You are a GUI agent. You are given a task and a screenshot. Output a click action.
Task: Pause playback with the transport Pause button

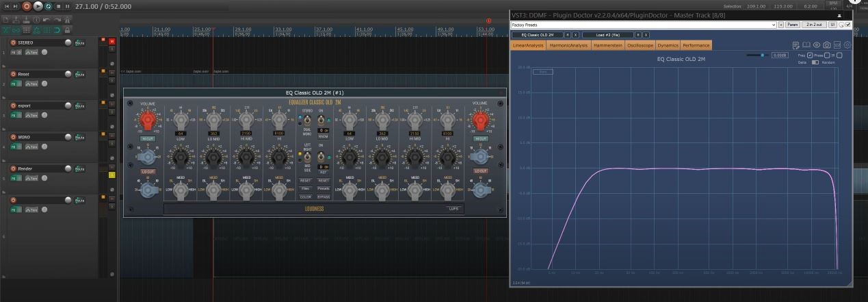tap(68, 6)
